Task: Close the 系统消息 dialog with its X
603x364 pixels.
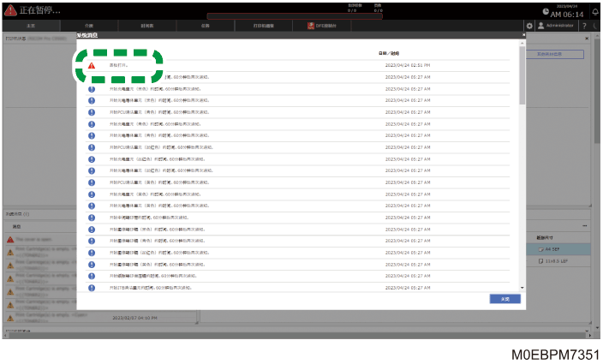Action: pos(523,35)
